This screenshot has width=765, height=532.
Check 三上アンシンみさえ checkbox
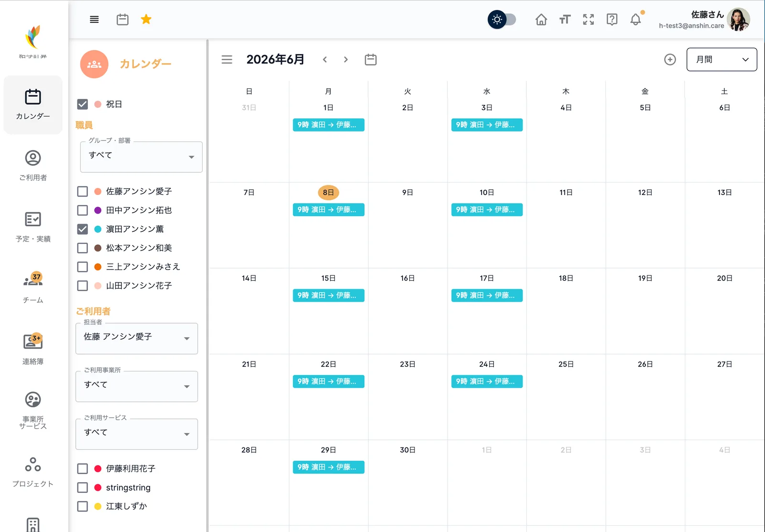[82, 267]
